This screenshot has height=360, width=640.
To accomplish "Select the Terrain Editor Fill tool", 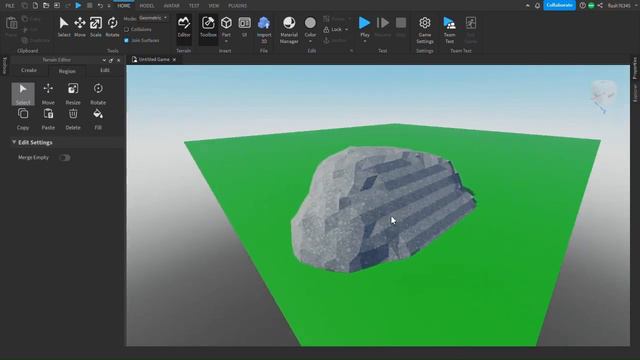I will [98, 119].
